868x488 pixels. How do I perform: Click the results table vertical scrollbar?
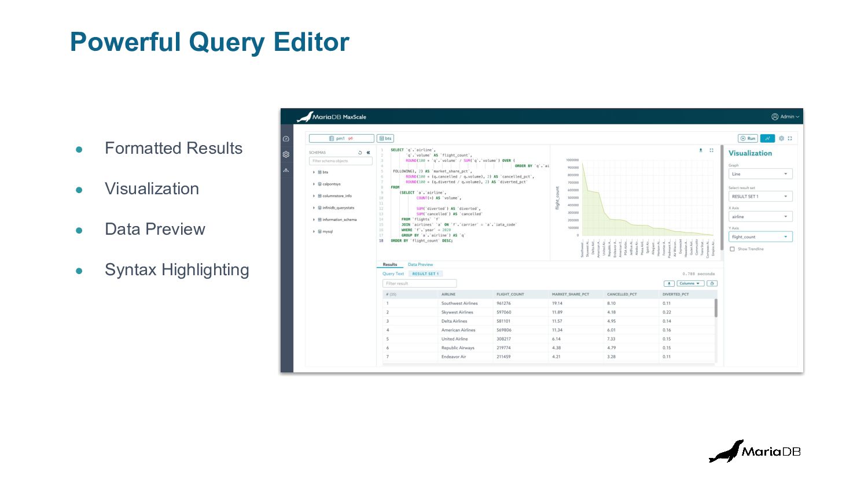point(716,308)
